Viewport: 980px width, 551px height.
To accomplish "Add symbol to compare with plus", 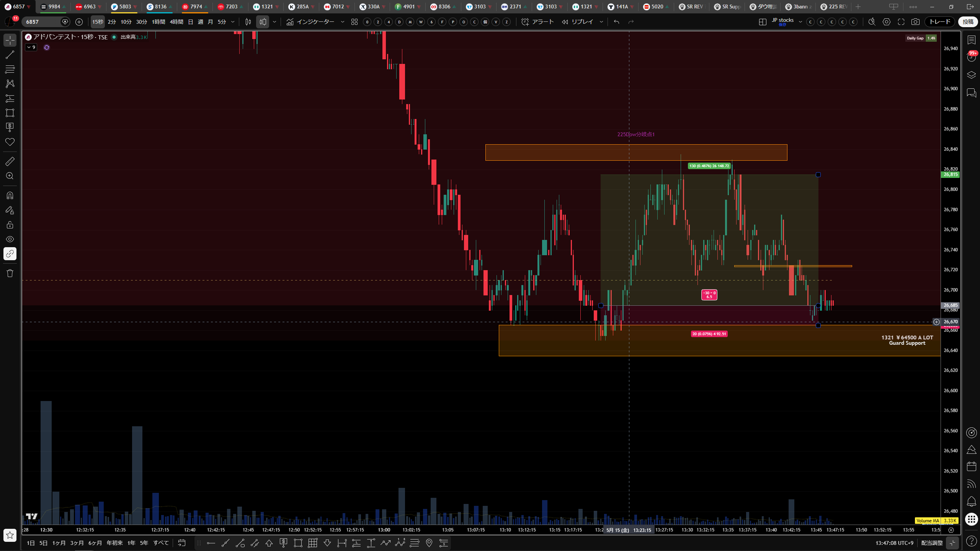I will (79, 22).
